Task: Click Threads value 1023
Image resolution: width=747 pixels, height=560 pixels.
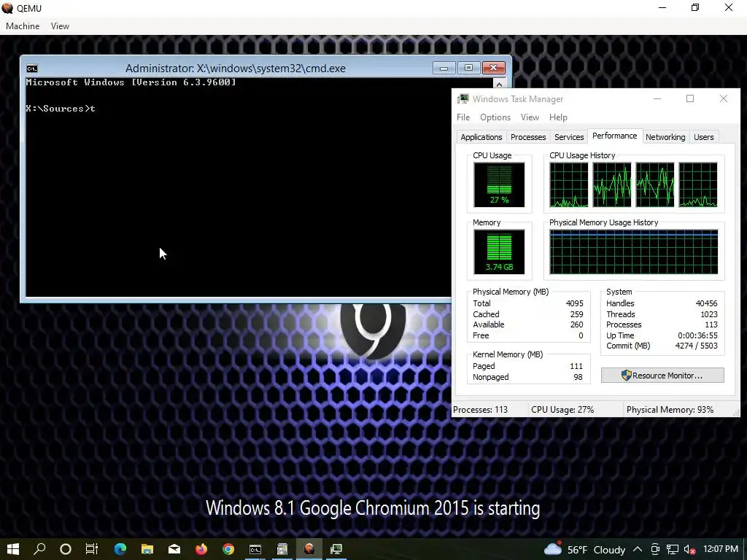Action: pos(708,314)
